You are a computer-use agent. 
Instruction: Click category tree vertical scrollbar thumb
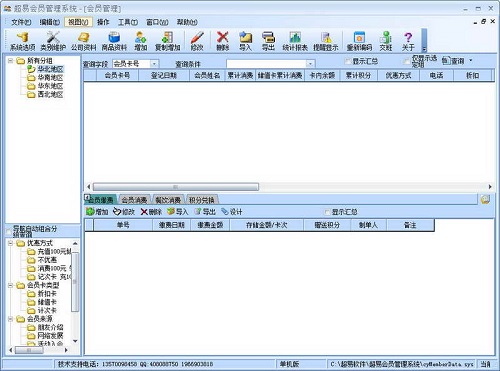[x=75, y=282]
